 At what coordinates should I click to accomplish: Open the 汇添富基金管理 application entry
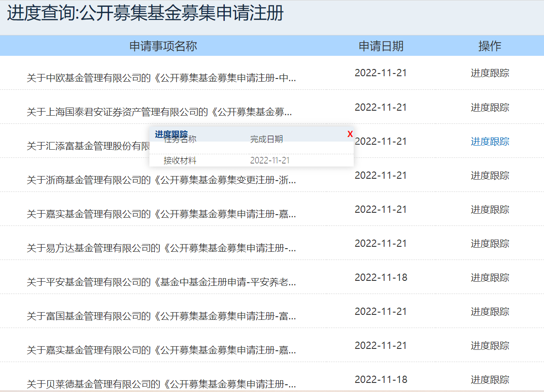(x=89, y=146)
